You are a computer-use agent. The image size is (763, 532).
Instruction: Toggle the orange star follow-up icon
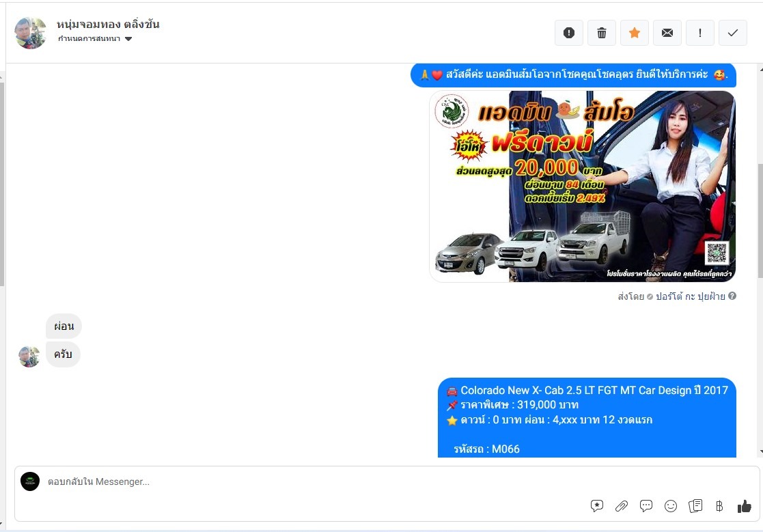(634, 33)
